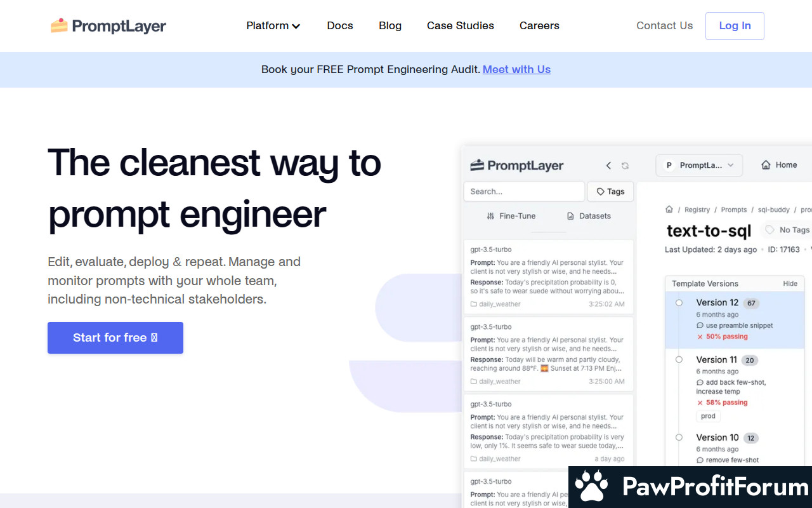Select the request logged a day ago

pos(548,432)
